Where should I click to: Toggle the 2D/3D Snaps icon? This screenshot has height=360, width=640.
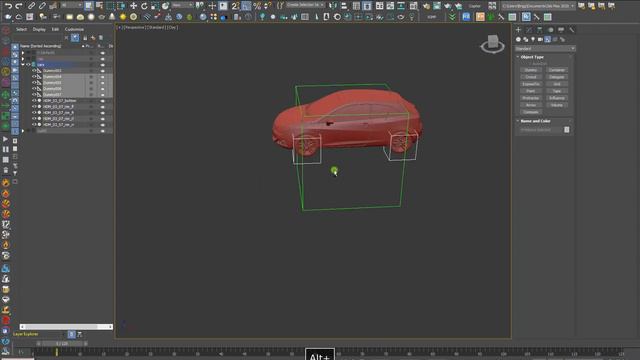(236, 6)
